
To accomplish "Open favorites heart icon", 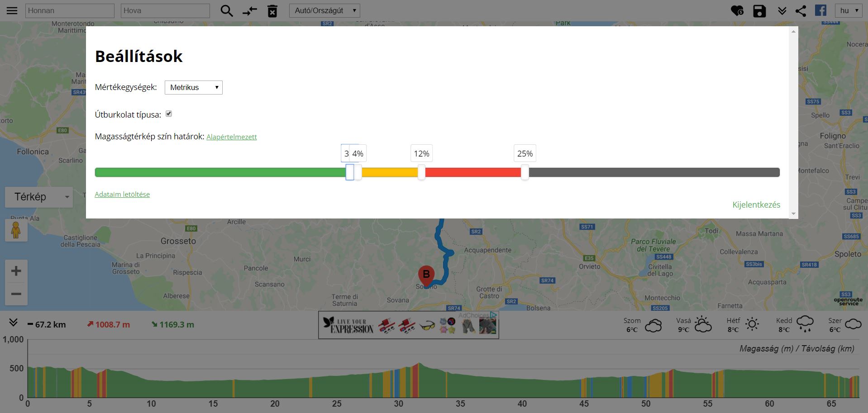I will click(x=737, y=11).
